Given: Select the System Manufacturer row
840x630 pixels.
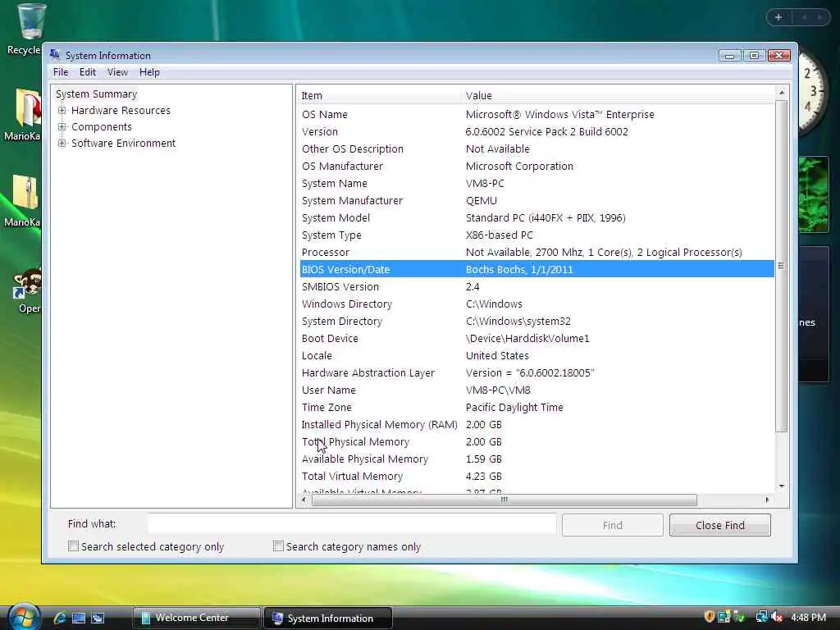Looking at the screenshot, I should pyautogui.click(x=536, y=200).
